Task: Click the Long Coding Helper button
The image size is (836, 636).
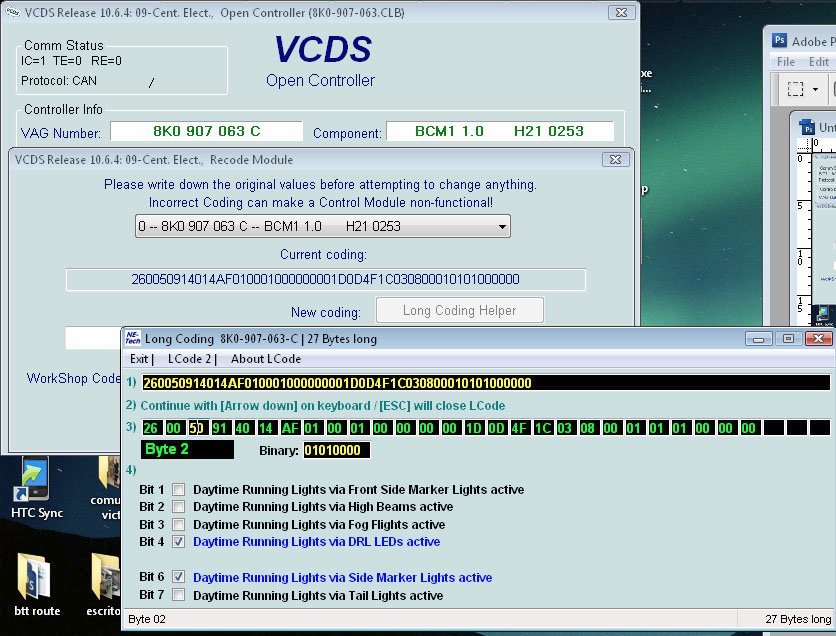Action: [460, 310]
